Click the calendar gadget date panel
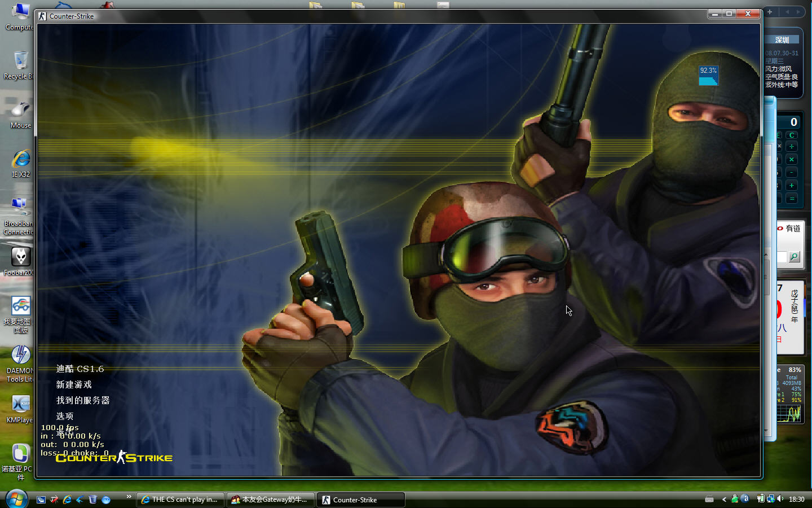 [x=790, y=317]
